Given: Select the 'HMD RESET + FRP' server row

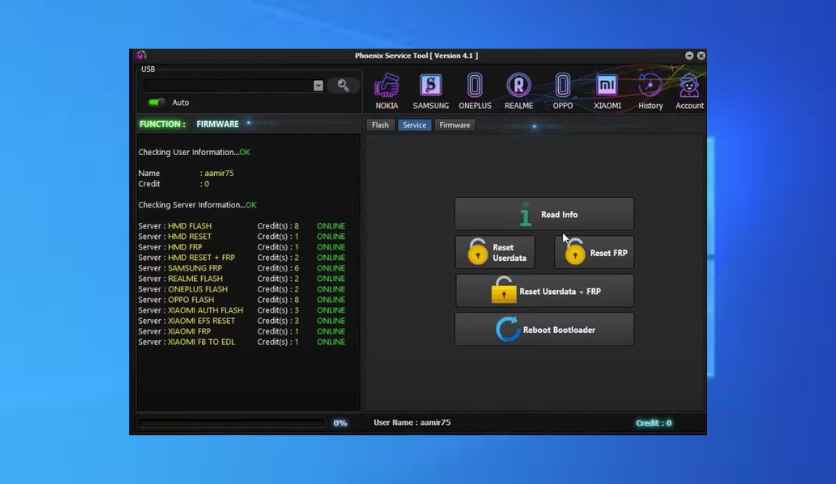Looking at the screenshot, I should [242, 257].
